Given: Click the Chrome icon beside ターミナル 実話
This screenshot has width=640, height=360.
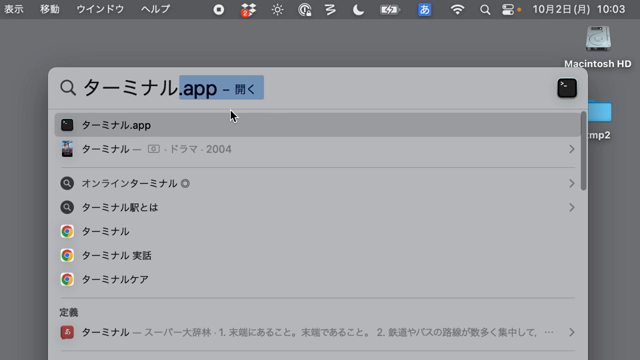Looking at the screenshot, I should point(67,256).
